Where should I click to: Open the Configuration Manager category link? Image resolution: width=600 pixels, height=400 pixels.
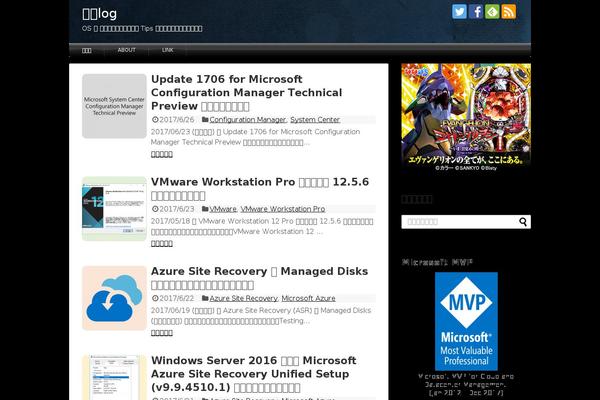tap(248, 119)
